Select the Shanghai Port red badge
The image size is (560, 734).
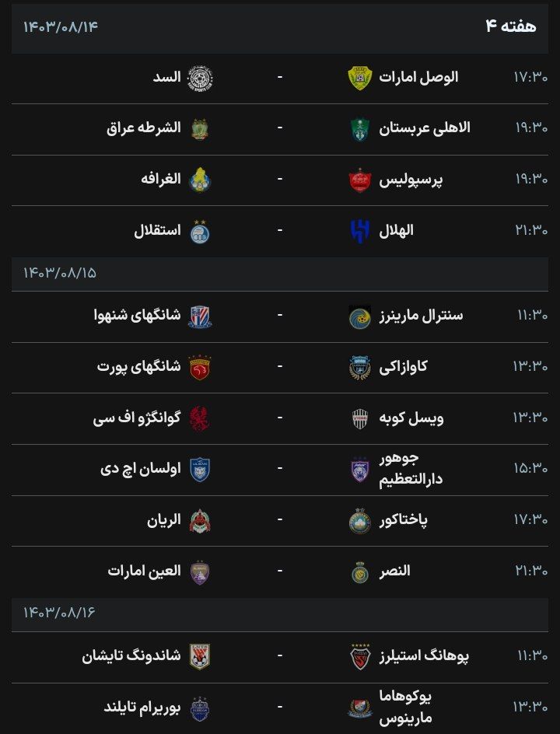[x=201, y=367]
